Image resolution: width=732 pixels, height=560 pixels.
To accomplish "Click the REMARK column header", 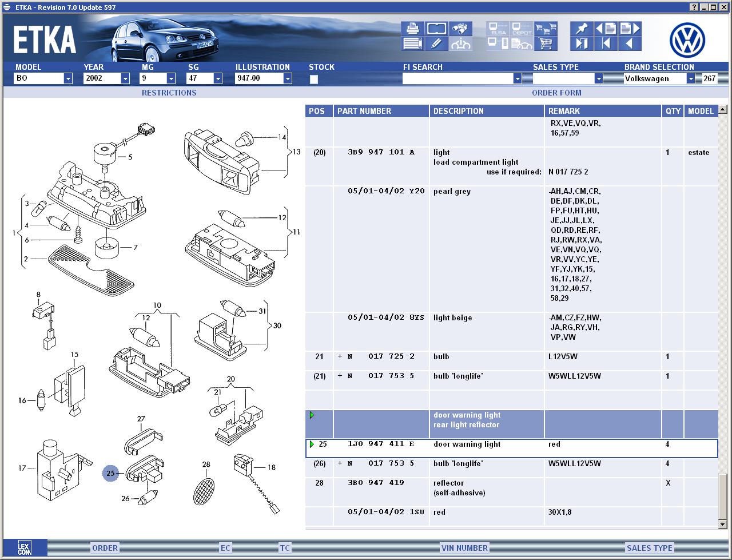I will tap(603, 111).
